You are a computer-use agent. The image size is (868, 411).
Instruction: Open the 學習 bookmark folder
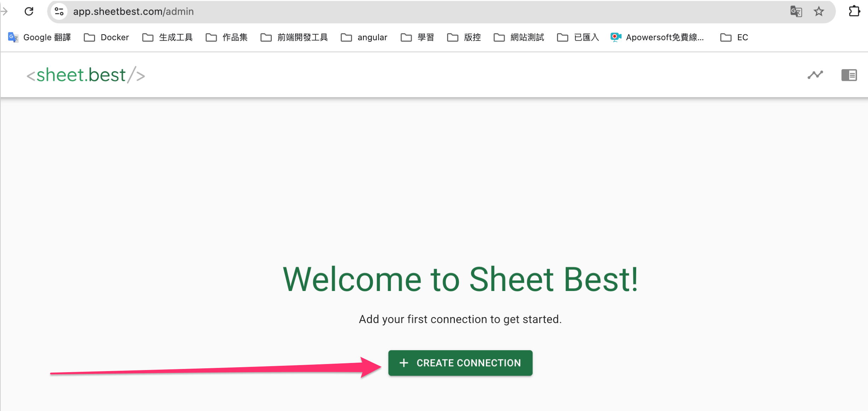[x=417, y=37]
